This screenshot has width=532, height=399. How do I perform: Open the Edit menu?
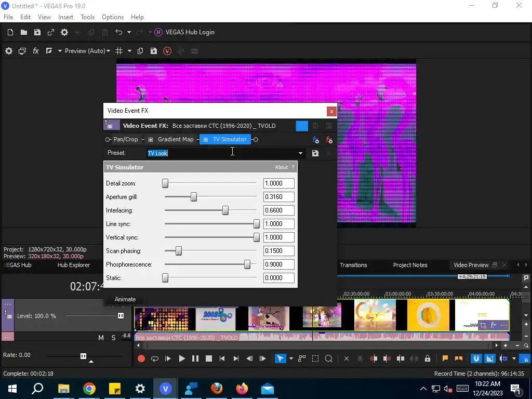25,17
